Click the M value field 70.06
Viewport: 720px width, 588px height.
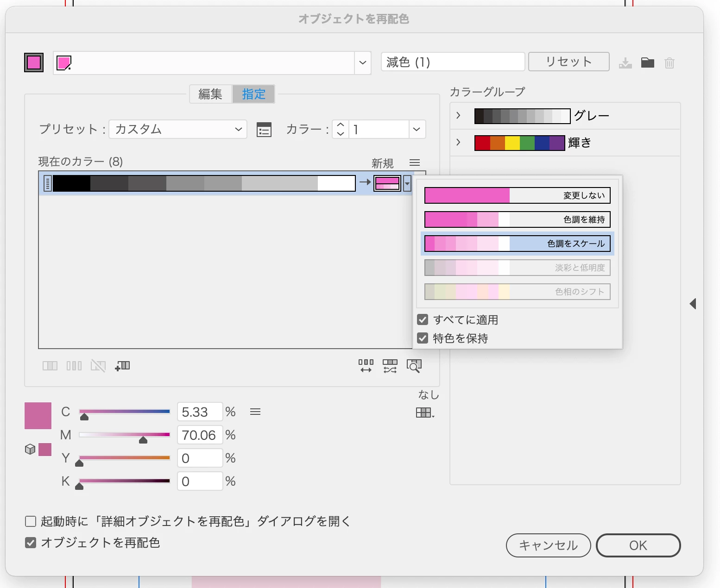[200, 435]
